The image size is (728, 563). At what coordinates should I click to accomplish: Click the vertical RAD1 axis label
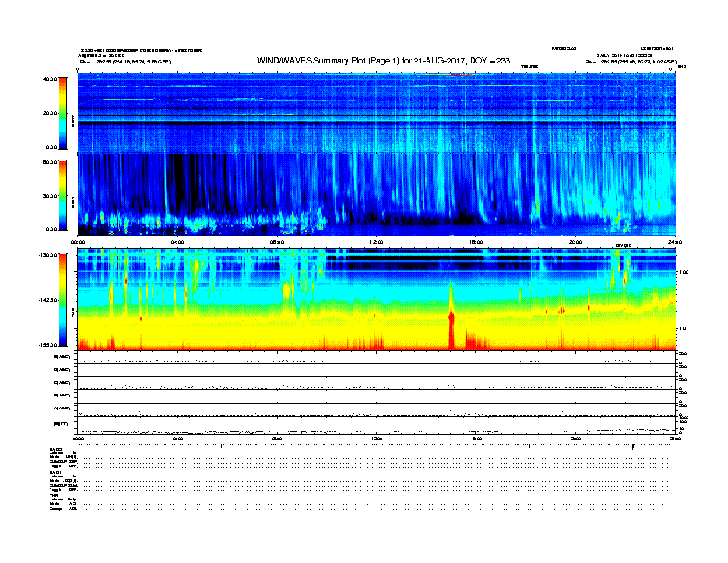73,202
